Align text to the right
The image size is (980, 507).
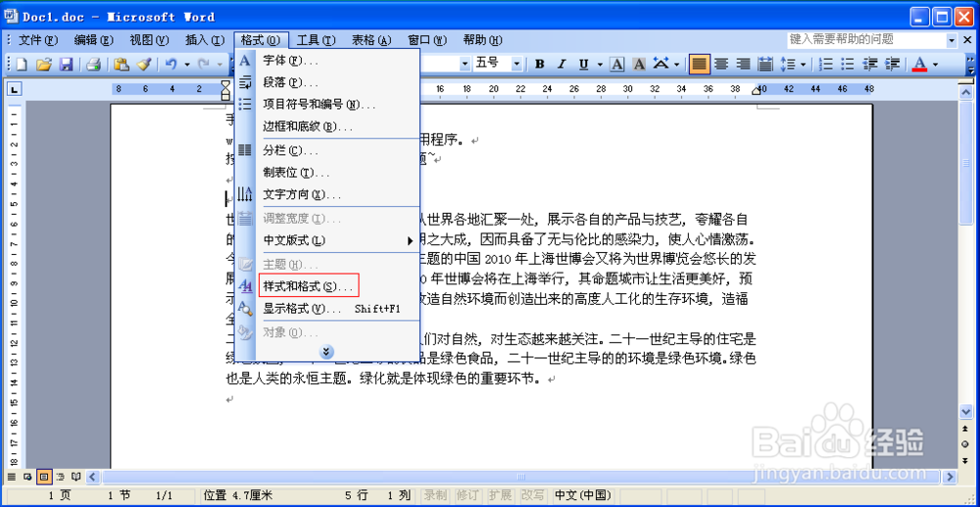(743, 64)
